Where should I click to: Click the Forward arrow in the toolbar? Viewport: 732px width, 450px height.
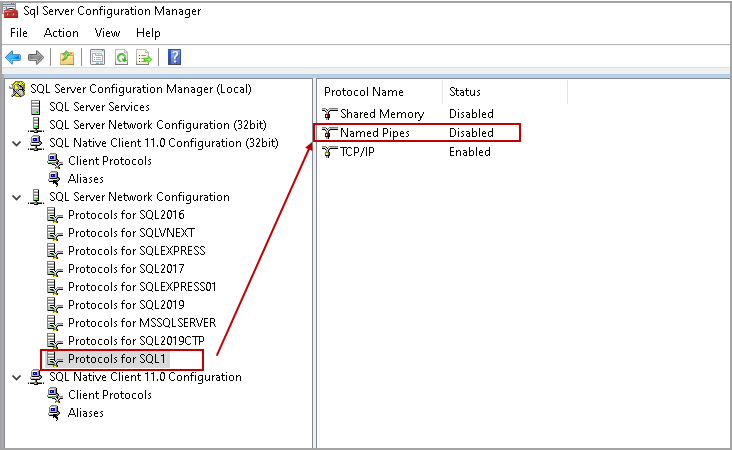click(x=36, y=58)
